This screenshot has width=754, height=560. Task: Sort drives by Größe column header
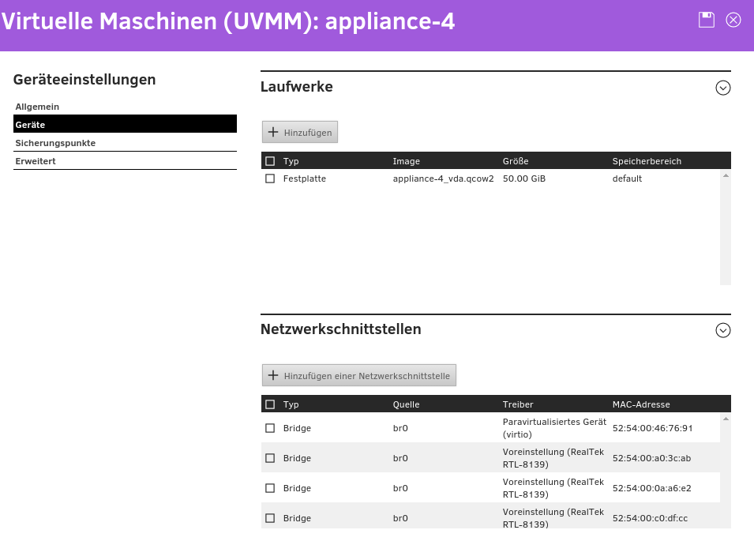(516, 161)
